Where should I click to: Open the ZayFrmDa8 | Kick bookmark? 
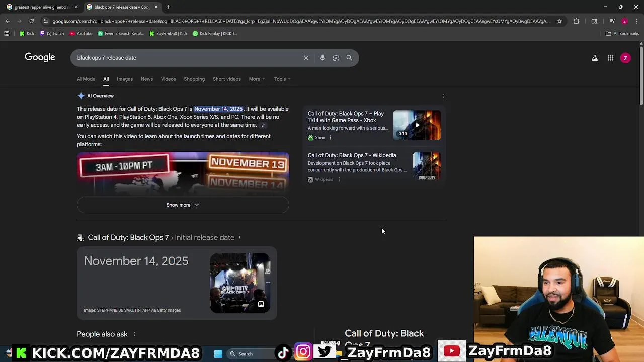pyautogui.click(x=169, y=34)
